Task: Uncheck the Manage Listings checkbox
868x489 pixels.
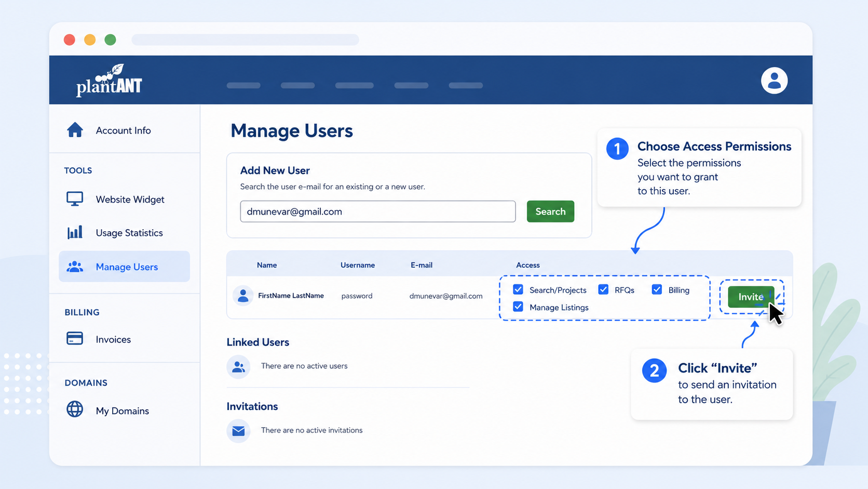Action: coord(518,307)
